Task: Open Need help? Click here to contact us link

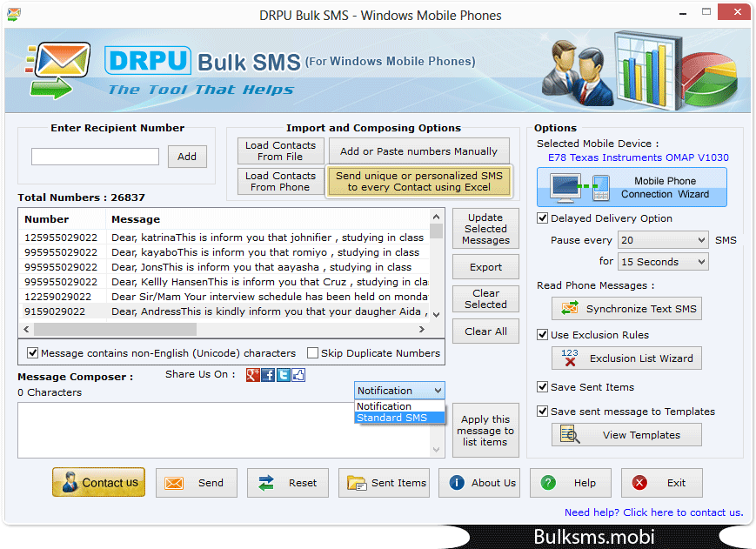Action: pos(654,512)
